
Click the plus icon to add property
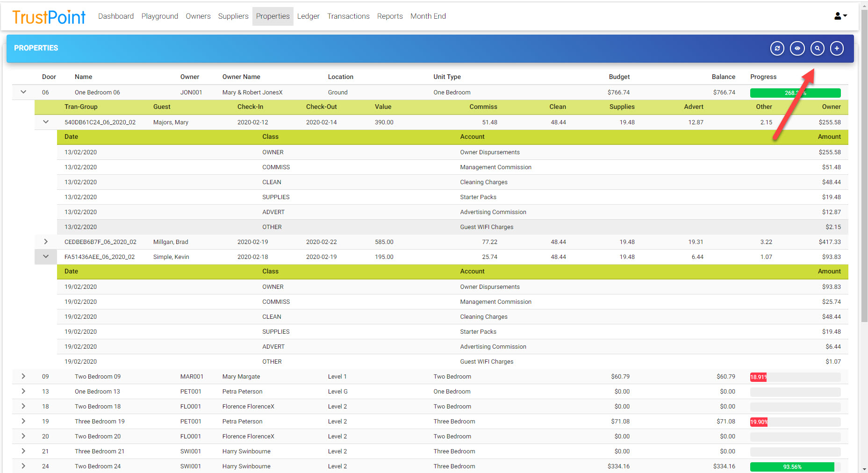[837, 48]
